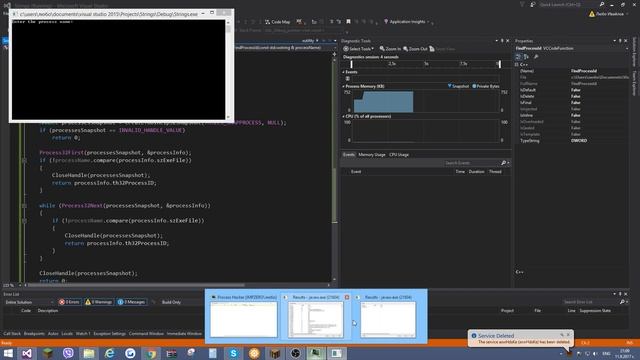Image resolution: width=640 pixels, height=360 pixels.
Task: Open the Diagnostic Tools window options dropdown
Action: point(497,41)
